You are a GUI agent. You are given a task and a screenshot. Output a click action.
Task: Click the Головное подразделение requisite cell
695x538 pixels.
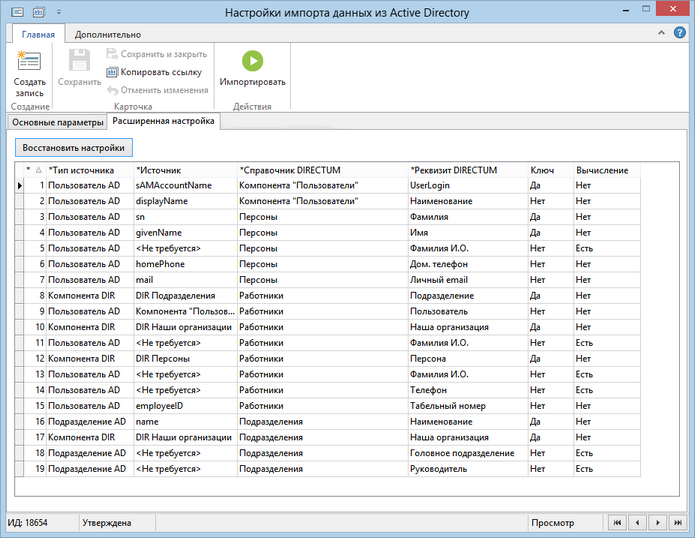click(x=468, y=453)
